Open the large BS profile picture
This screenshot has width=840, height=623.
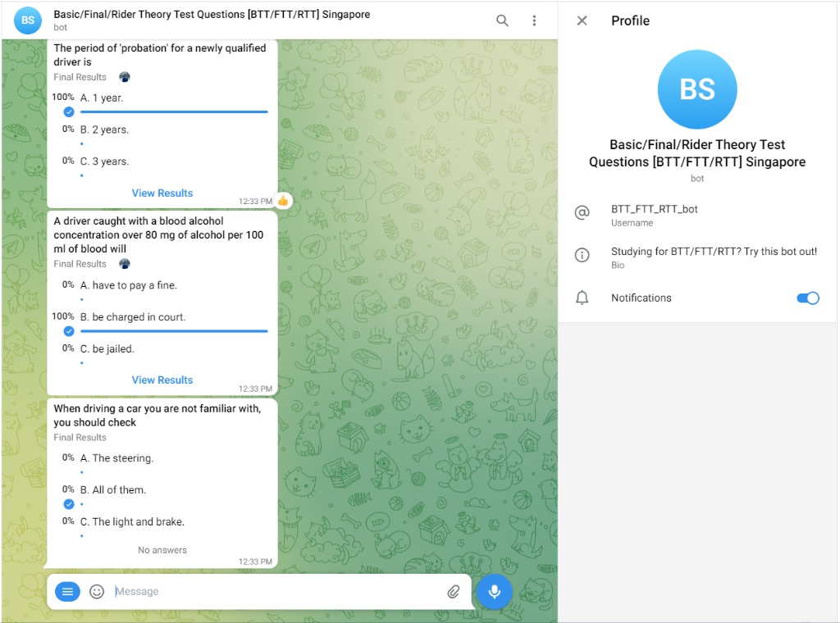click(697, 89)
